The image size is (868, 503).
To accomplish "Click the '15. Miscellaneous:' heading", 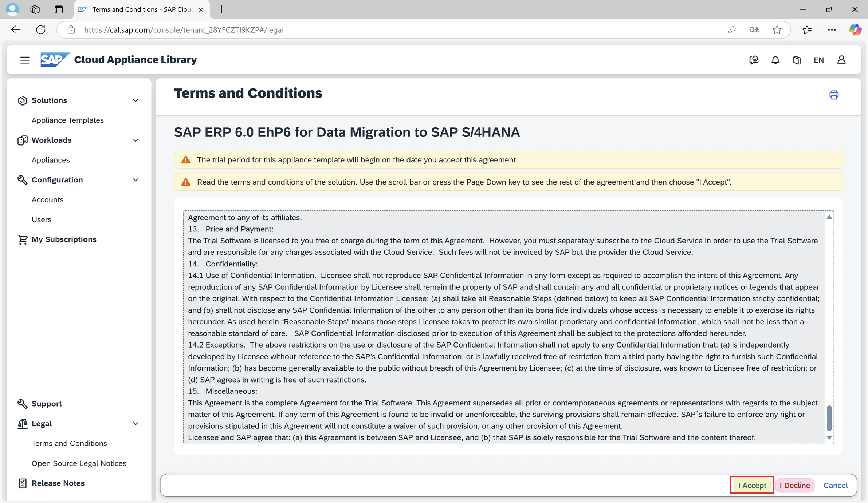I will coord(223,391).
